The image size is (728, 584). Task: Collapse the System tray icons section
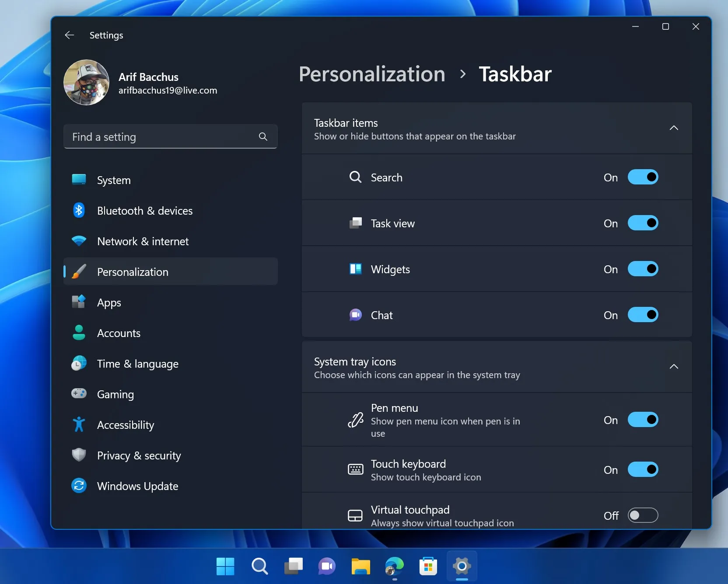[674, 367]
